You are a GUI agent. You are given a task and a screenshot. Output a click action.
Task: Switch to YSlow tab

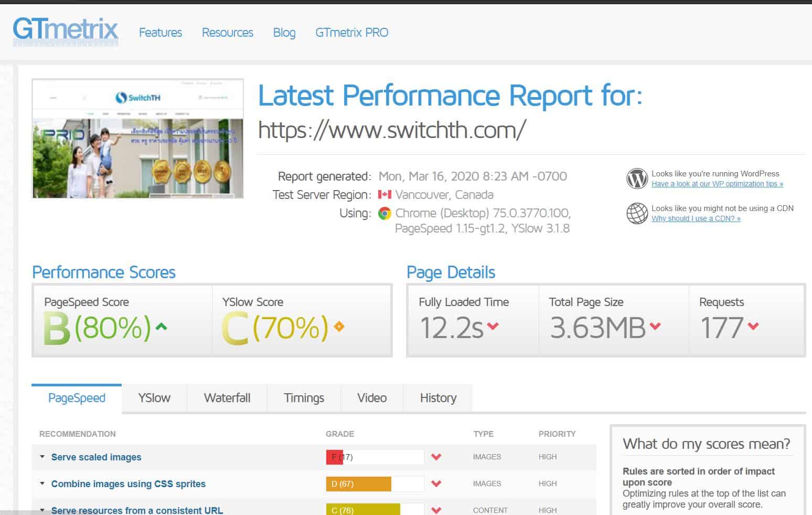[154, 398]
